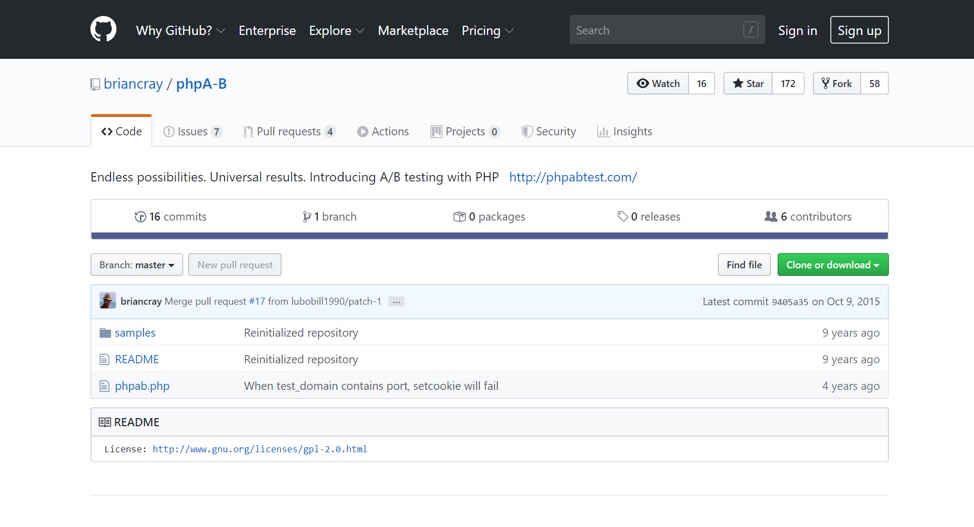The height and width of the screenshot is (527, 974).
Task: View the 0 releases page
Action: pos(649,216)
